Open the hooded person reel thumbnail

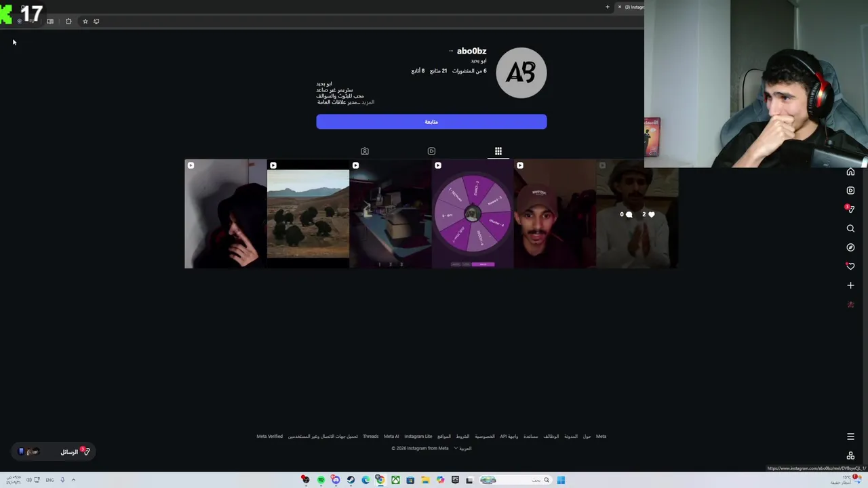tap(225, 213)
